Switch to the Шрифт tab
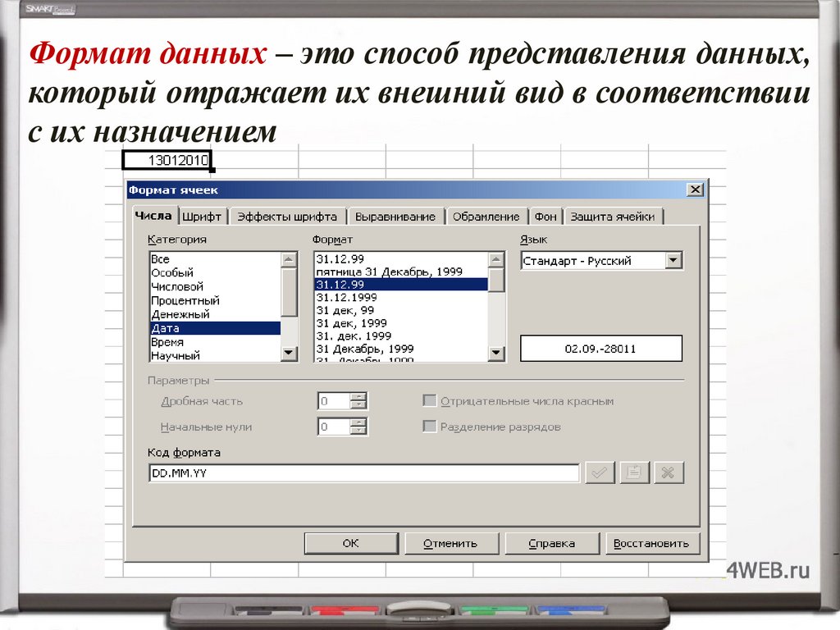Viewport: 840px width, 630px height. (x=202, y=217)
